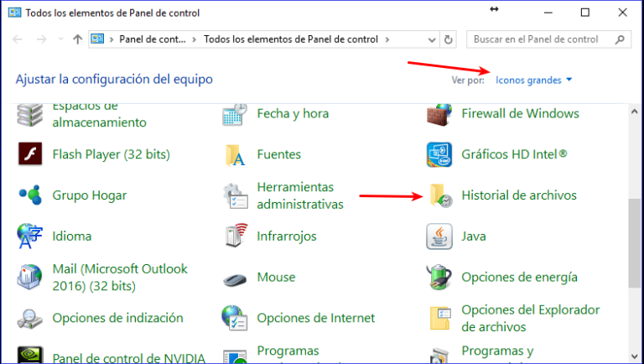Open the Herramientas administrativas gear icon
The width and height of the screenshot is (644, 364).
(x=236, y=196)
